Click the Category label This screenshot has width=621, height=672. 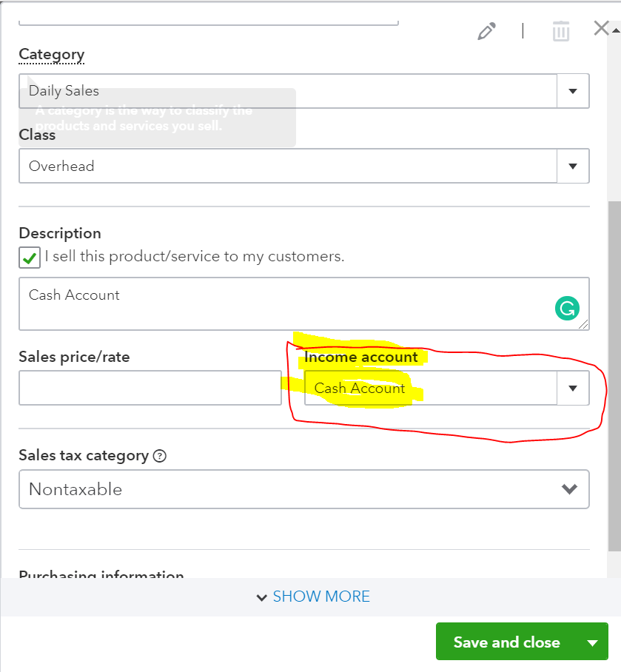(x=51, y=54)
